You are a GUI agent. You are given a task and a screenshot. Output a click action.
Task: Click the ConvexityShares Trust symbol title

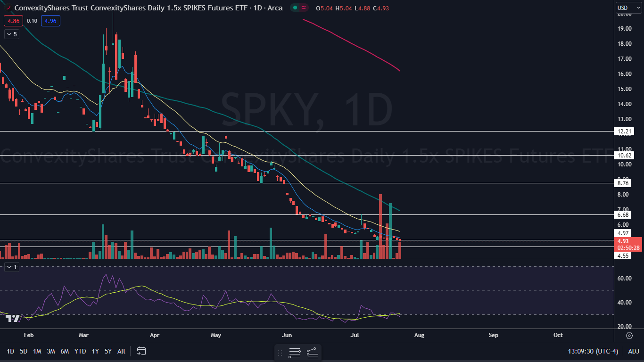pyautogui.click(x=148, y=8)
